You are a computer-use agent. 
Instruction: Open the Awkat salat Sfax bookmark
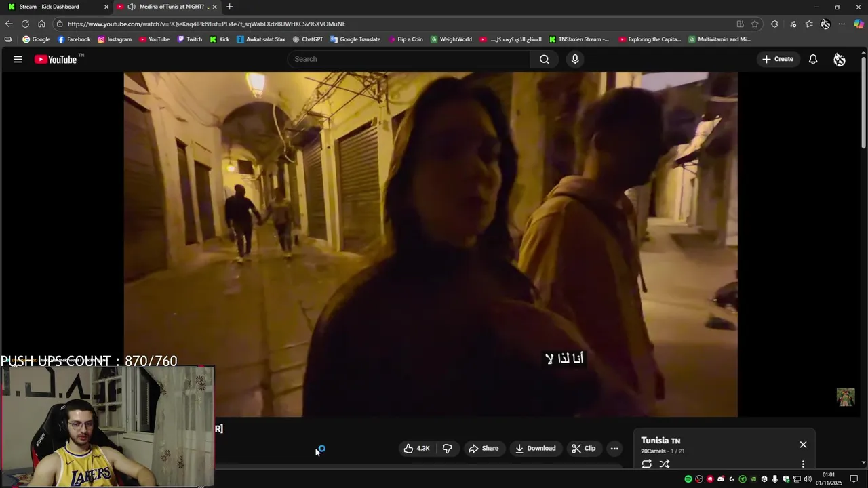[x=261, y=39]
